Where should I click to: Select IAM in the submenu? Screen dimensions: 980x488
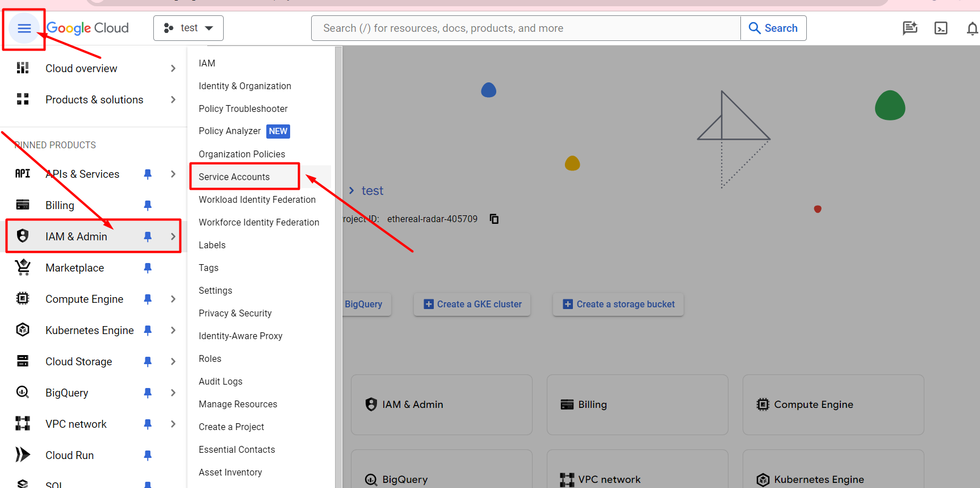[x=207, y=63]
